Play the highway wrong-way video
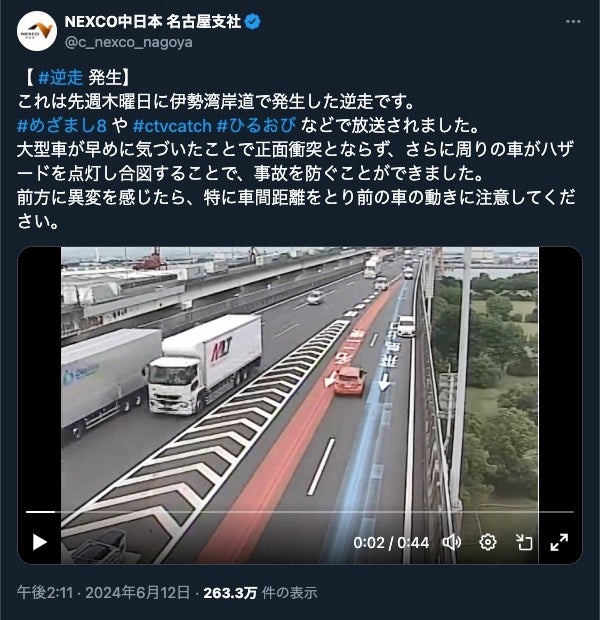 coord(39,542)
